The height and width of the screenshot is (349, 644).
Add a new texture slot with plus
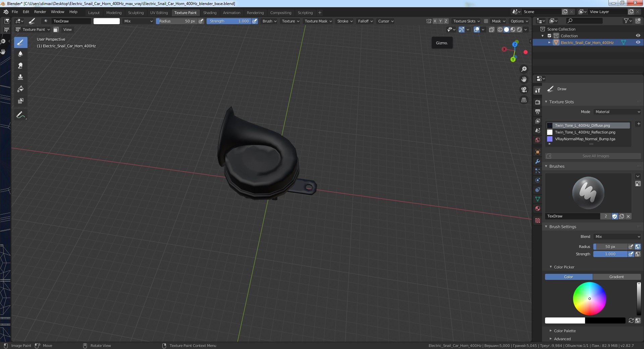(639, 124)
